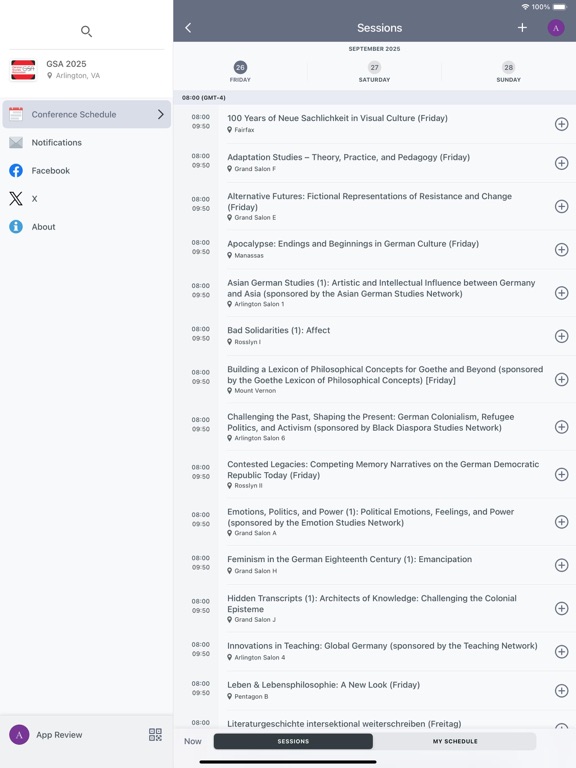576x768 pixels.
Task: Open Feminism in the German Eighteenth Century
Action: coord(349,559)
